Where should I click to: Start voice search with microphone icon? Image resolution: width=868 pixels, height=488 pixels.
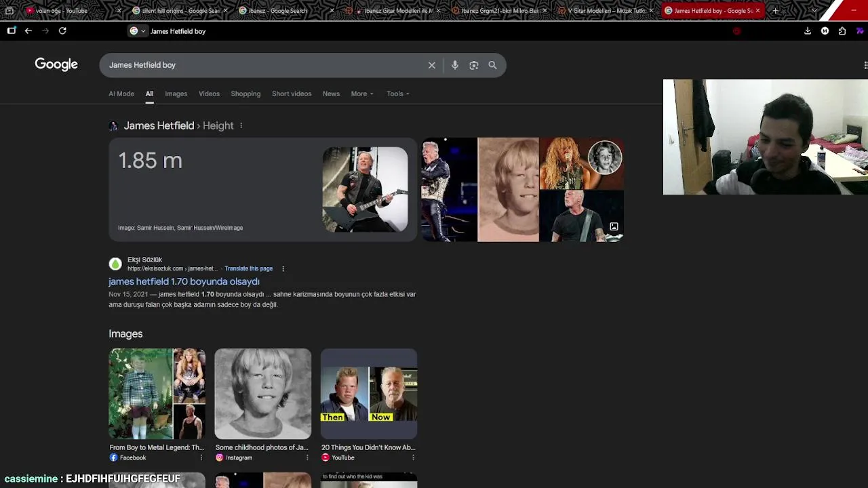[x=455, y=65]
